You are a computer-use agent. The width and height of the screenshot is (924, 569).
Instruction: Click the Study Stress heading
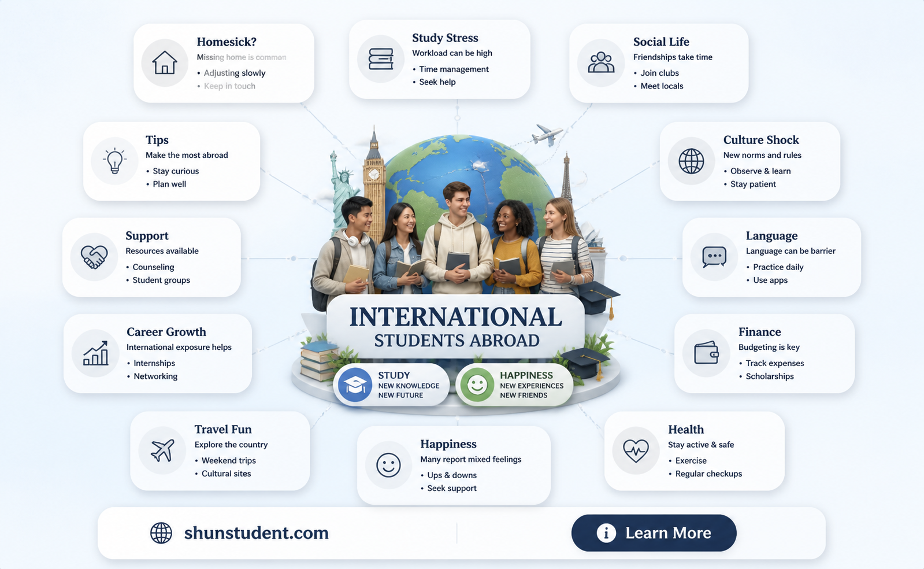click(445, 38)
